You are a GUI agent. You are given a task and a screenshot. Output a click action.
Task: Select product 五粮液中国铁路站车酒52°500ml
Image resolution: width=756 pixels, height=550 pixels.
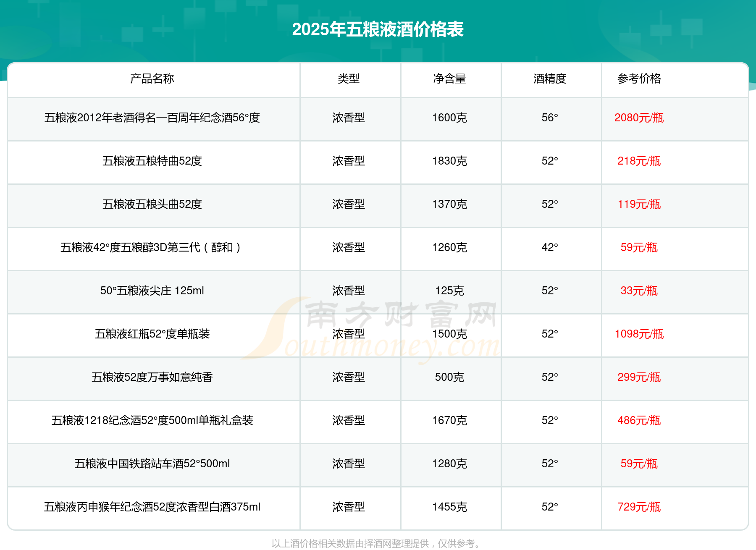pyautogui.click(x=152, y=464)
